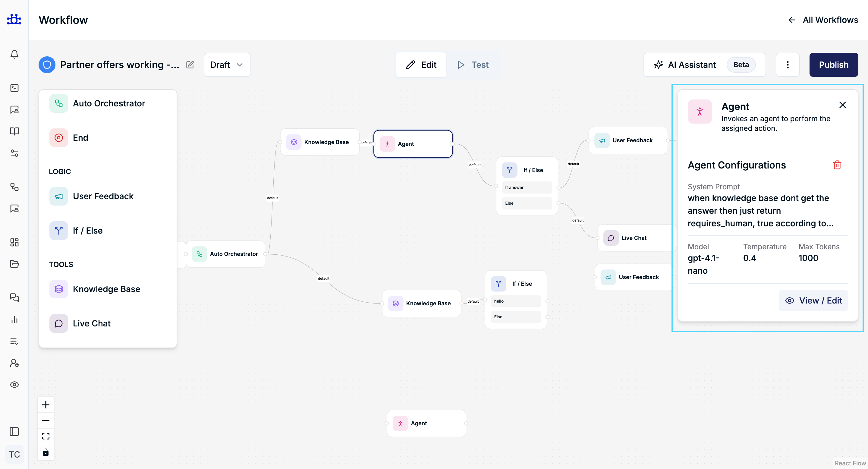
Task: Close the Agent details panel
Action: tap(843, 105)
